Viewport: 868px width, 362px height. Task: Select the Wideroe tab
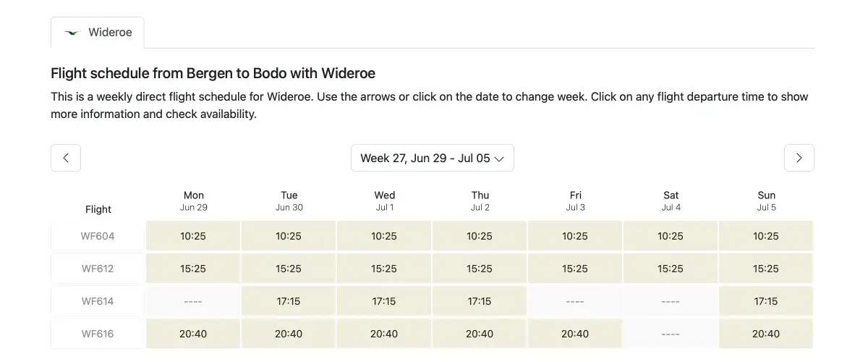[98, 33]
